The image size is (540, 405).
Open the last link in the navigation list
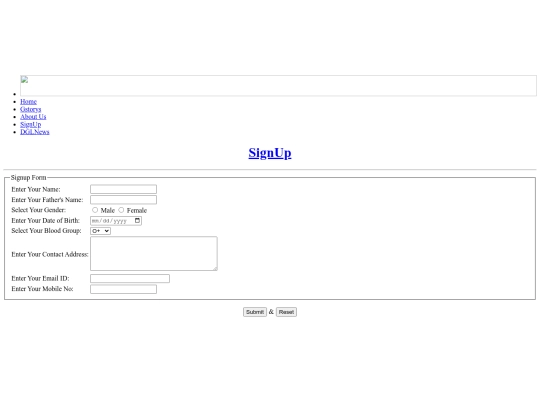[x=35, y=132]
